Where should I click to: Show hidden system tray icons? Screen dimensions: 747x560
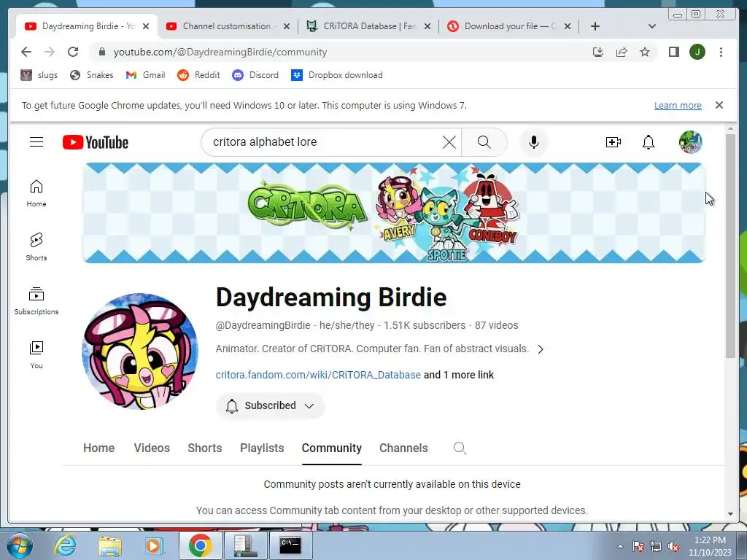[x=620, y=546]
